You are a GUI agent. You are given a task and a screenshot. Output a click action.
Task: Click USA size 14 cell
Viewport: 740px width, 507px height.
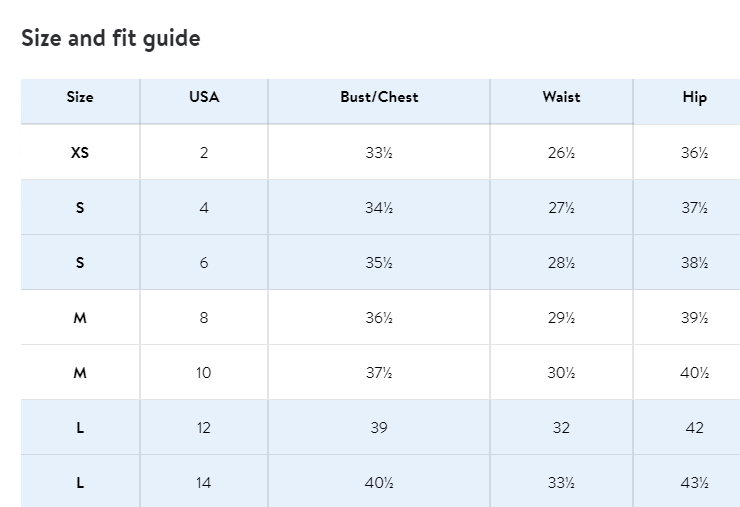tap(204, 483)
